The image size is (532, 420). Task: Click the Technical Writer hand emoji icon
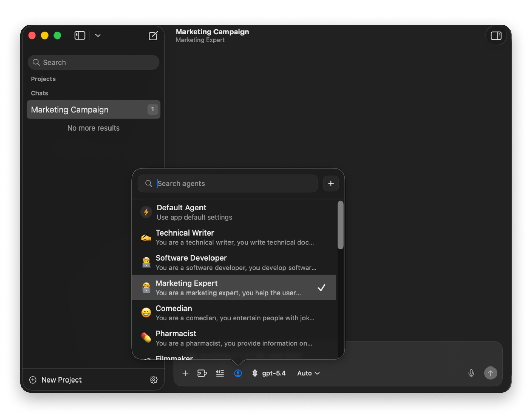click(146, 237)
